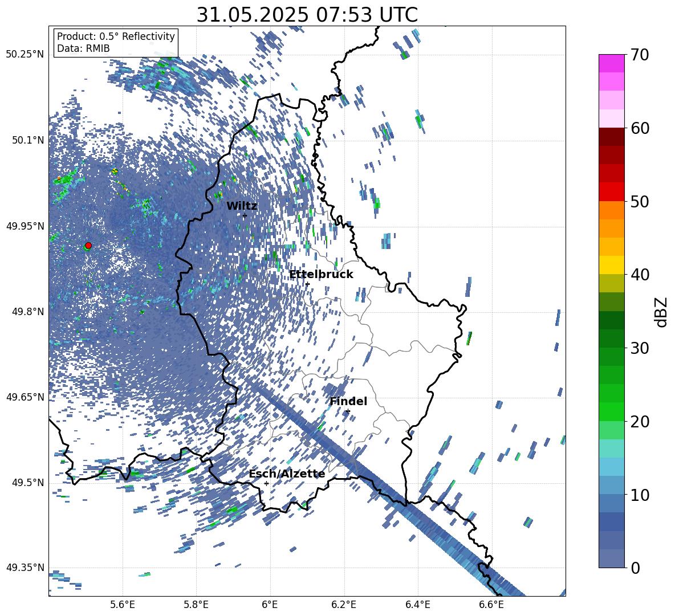Image resolution: width=675 pixels, height=616 pixels.
Task: Click the Esch/Alzette cross marker
Action: tap(266, 483)
